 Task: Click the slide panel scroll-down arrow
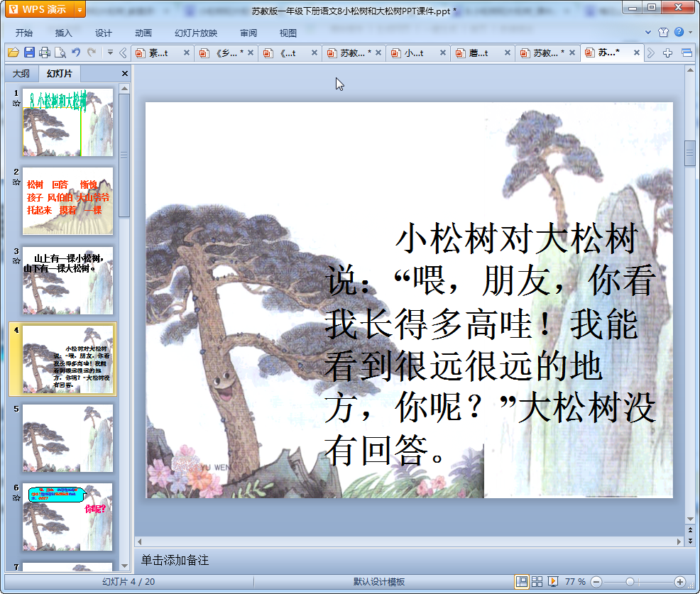click(x=124, y=566)
